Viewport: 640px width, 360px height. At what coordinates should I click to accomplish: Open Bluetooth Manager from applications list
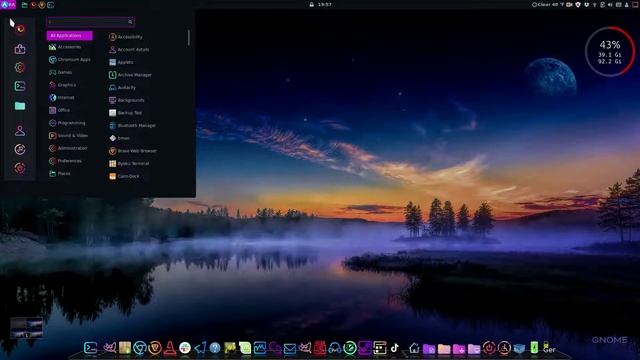point(133,125)
